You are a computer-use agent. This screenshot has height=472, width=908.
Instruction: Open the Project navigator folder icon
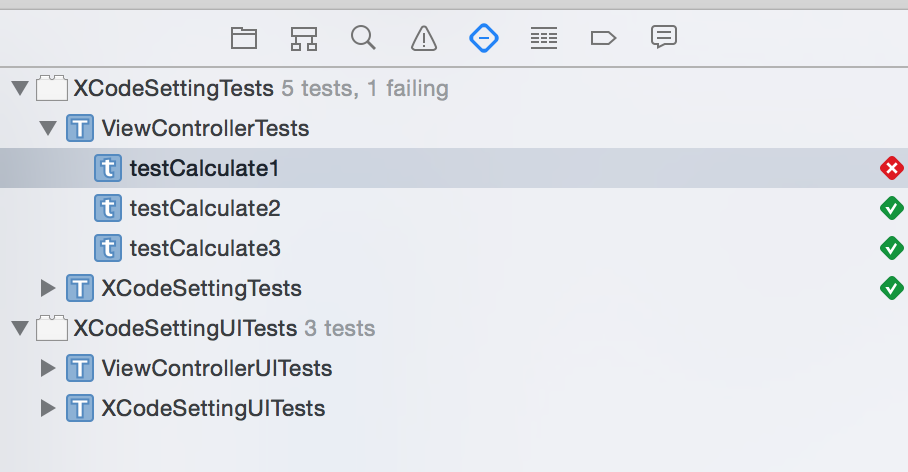pos(244,39)
